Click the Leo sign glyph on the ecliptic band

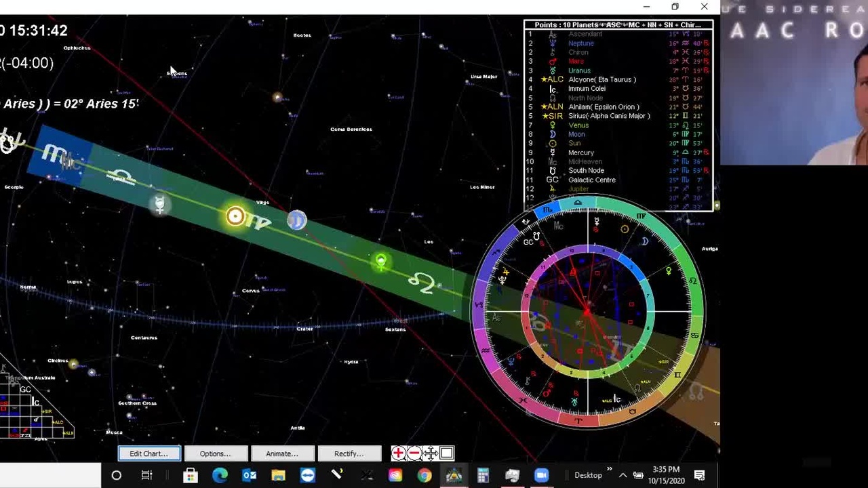click(422, 283)
